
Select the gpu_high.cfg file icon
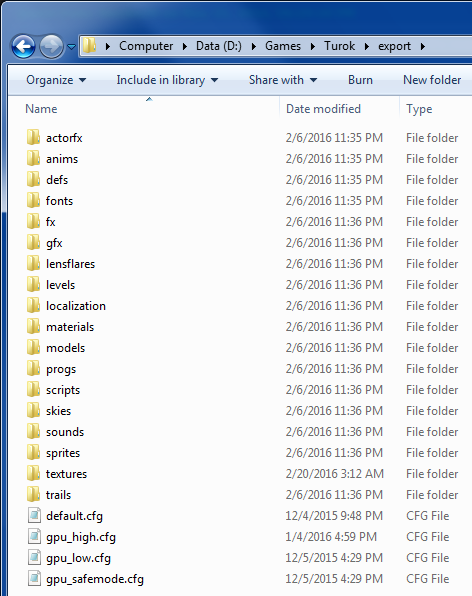(x=34, y=537)
